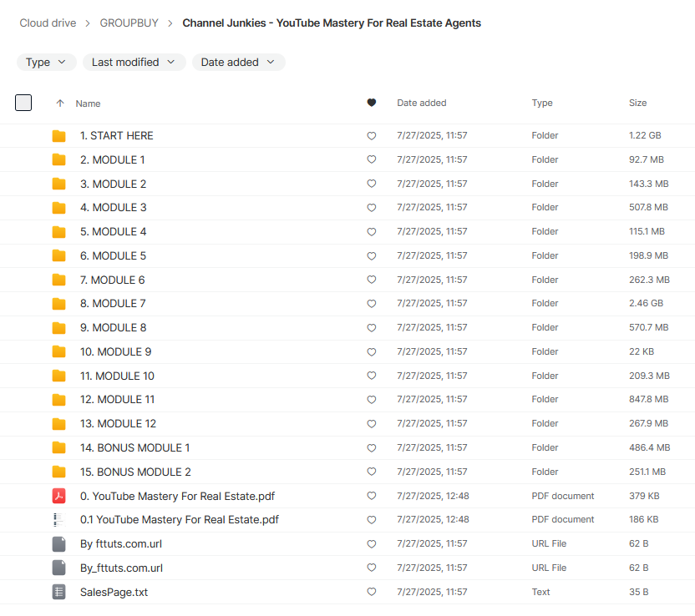
Task: Open the Type filter dropdown
Action: point(47,63)
